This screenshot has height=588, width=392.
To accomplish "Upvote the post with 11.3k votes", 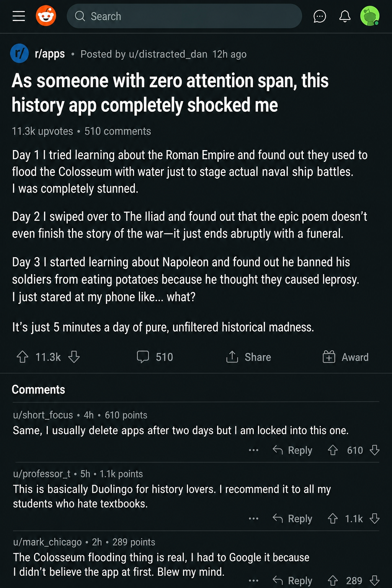I will pyautogui.click(x=23, y=357).
